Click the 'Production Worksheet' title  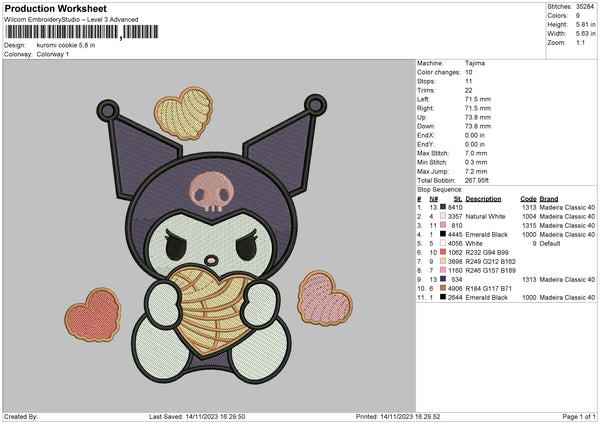[55, 8]
